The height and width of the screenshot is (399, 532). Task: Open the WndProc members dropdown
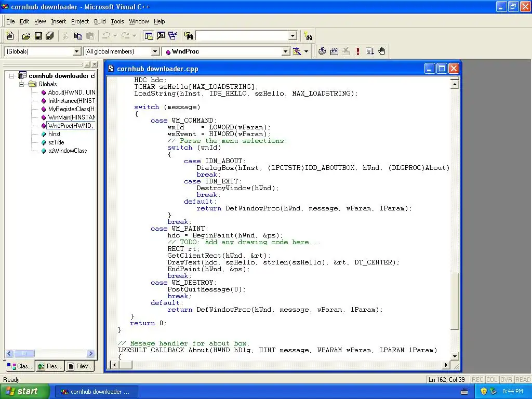286,51
